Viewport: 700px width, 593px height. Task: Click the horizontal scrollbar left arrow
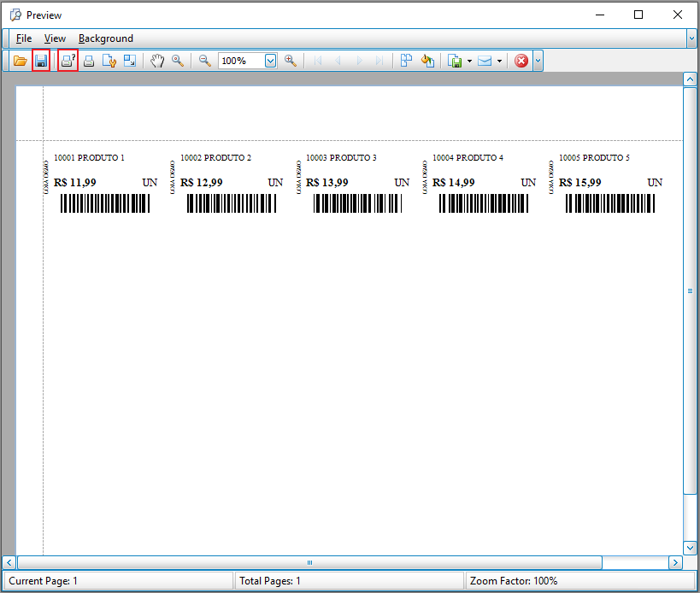pyautogui.click(x=9, y=562)
